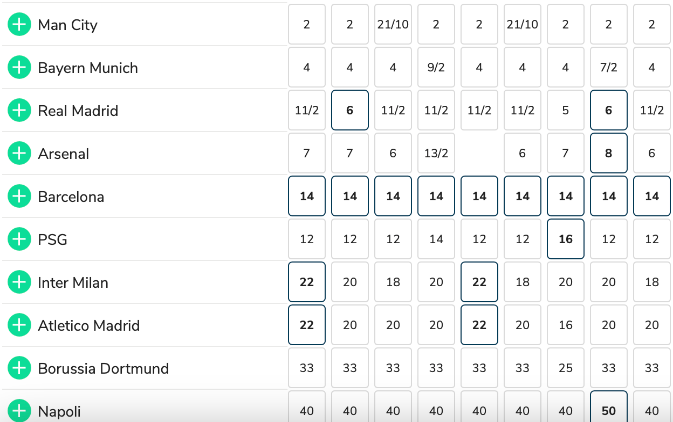This screenshot has width=673, height=422.
Task: Expand the Napoli row with its plus icon
Action: 19,411
